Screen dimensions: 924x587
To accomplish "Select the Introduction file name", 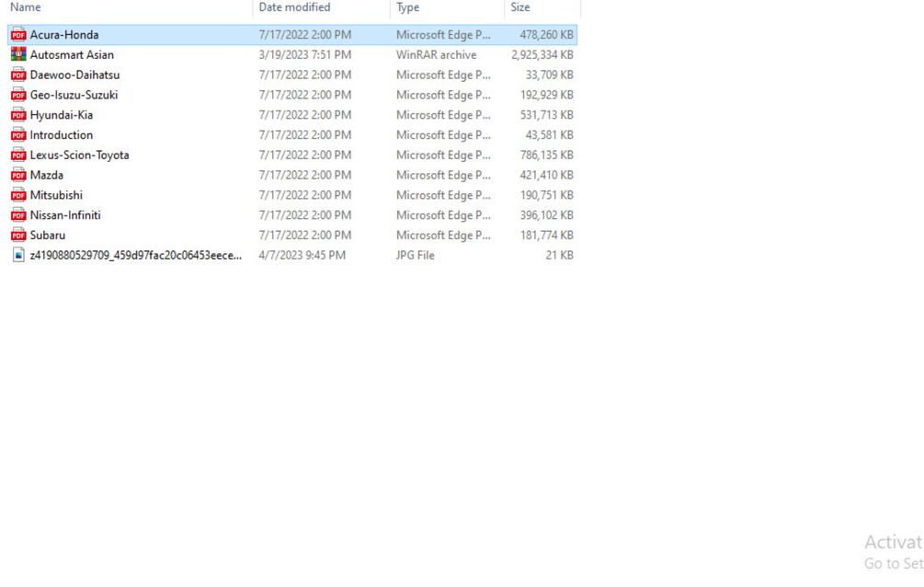I will (x=62, y=135).
